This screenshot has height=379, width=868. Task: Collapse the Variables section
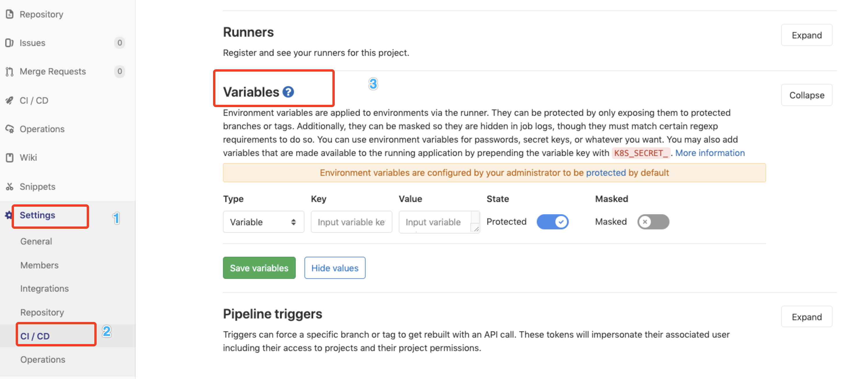click(x=806, y=95)
